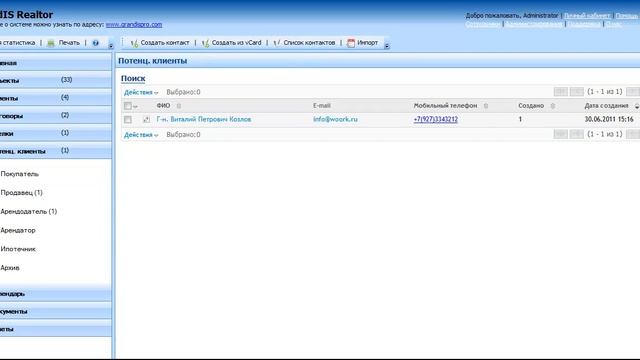The height and width of the screenshot is (360, 640).
Task: Click first pager button in the top pagination
Action: [x=560, y=92]
